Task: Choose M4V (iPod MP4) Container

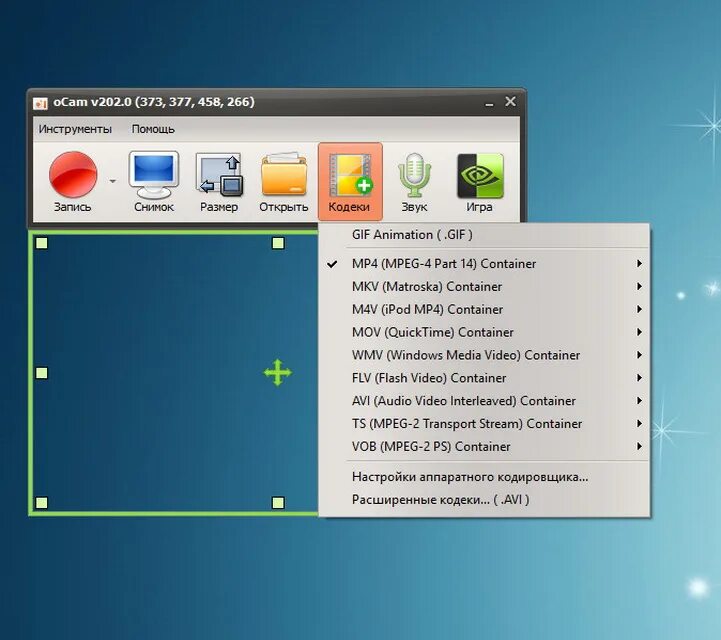Action: [x=484, y=309]
